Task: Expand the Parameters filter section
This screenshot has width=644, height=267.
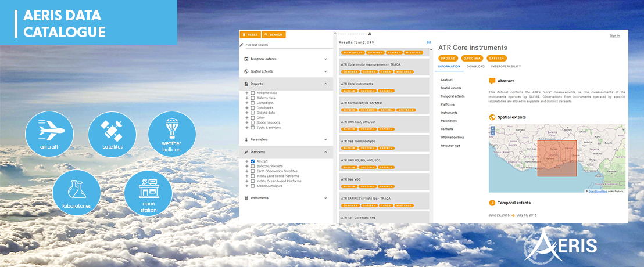Action: [x=325, y=139]
